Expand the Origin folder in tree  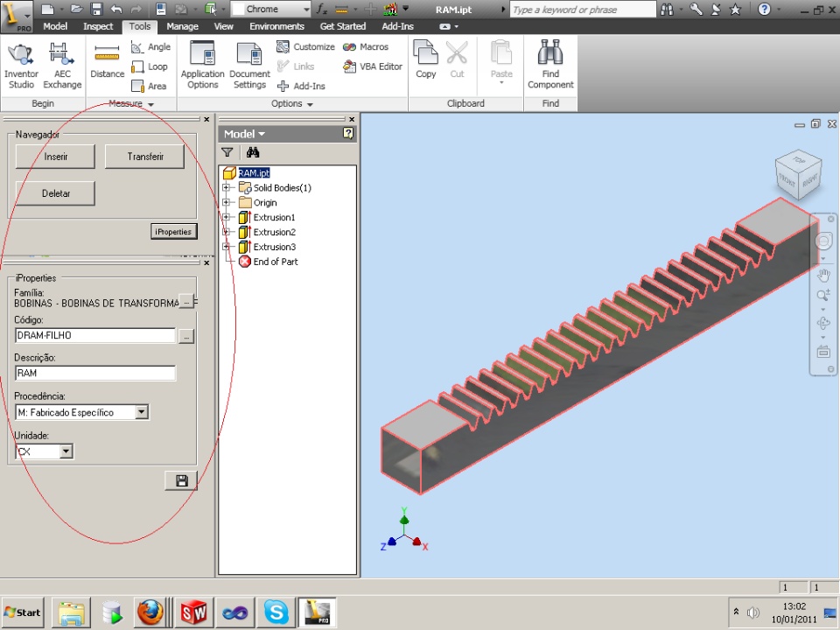tap(226, 203)
